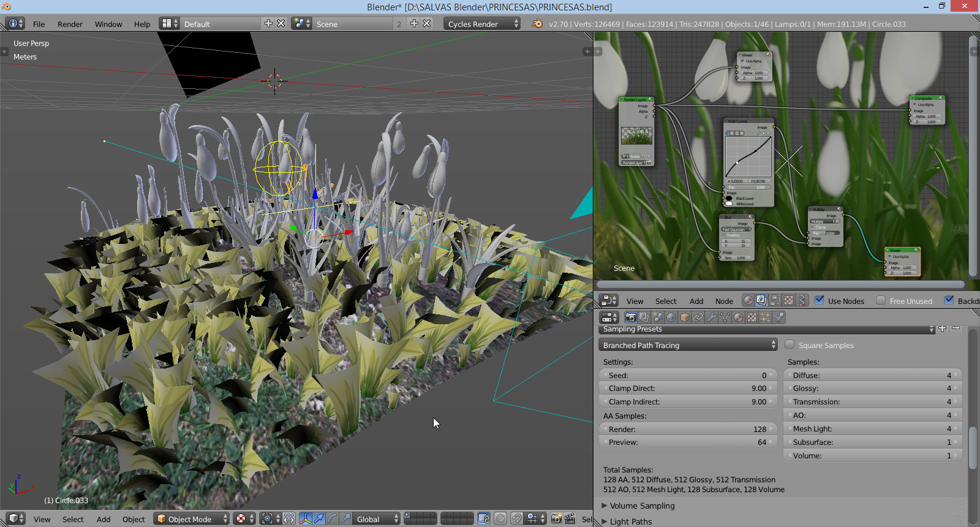Expand the Volume Sampling panel
This screenshot has width=980, height=527.
(x=642, y=506)
